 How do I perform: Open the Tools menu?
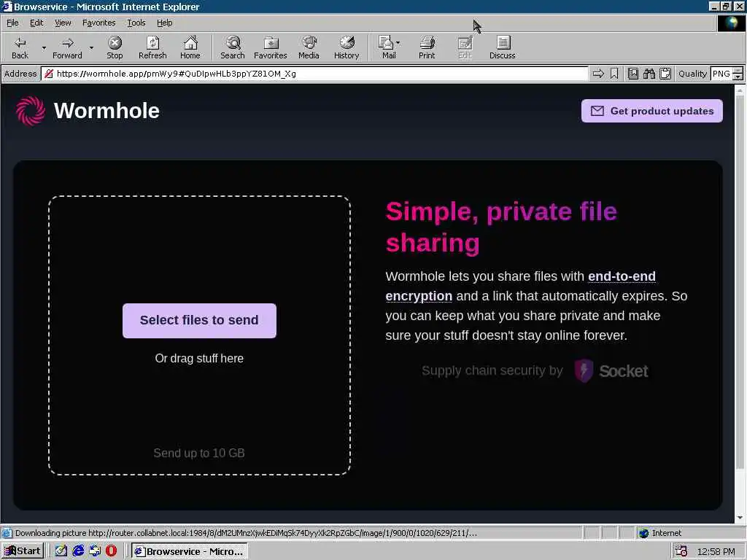[x=136, y=23]
